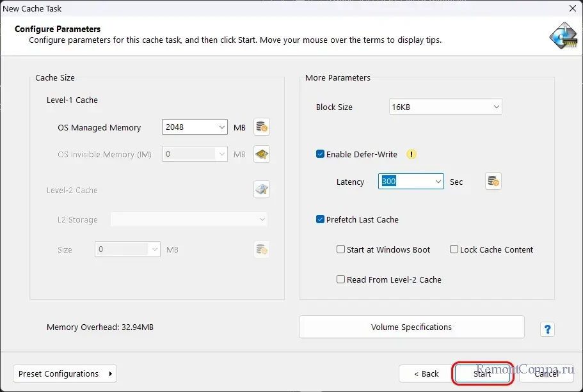Uncheck Prefetch Last Cache option
Screen dimensions: 583x392
(x=321, y=219)
